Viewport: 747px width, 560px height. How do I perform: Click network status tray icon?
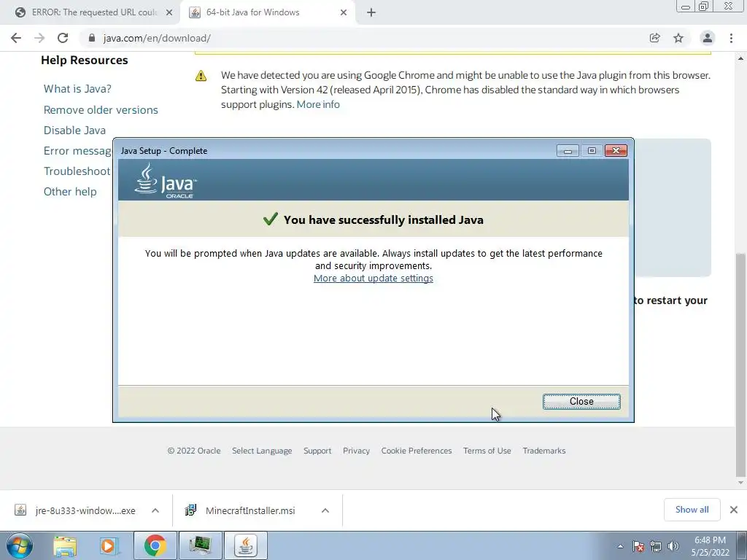[x=656, y=547]
